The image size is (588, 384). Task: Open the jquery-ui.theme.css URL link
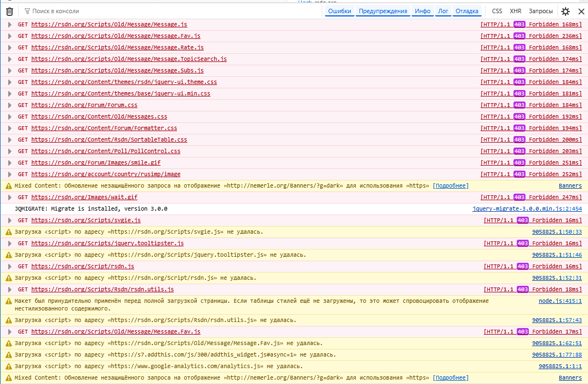click(x=124, y=82)
